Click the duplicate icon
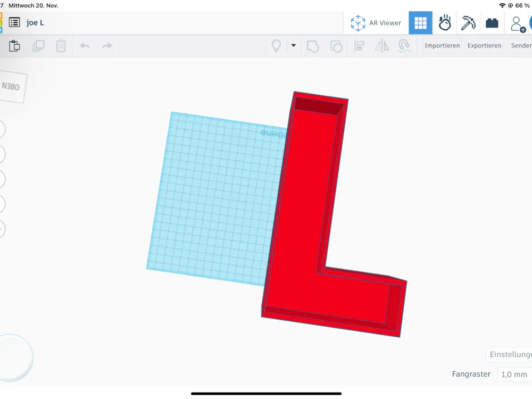The height and width of the screenshot is (399, 532). point(38,46)
